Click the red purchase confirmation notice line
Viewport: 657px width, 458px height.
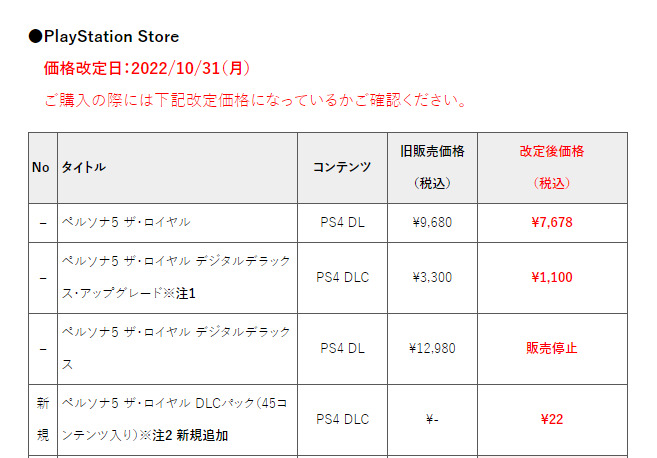tap(256, 101)
